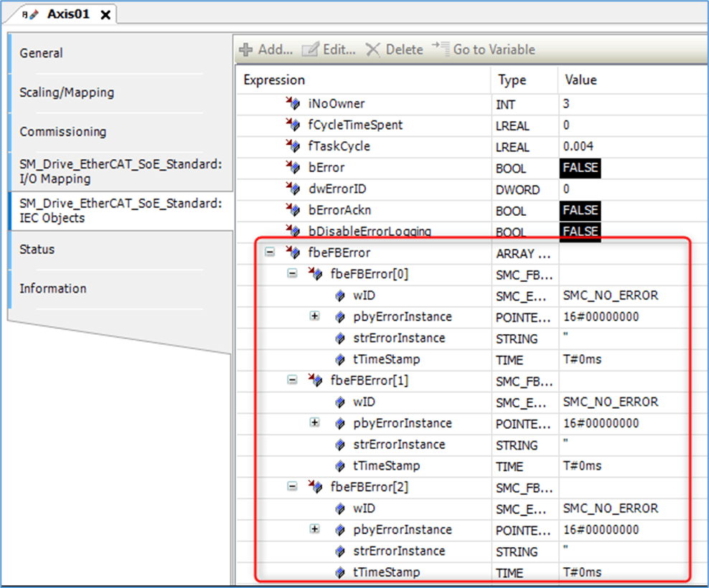Collapse the fbeFBError array node
The height and width of the screenshot is (588, 709).
(x=270, y=252)
